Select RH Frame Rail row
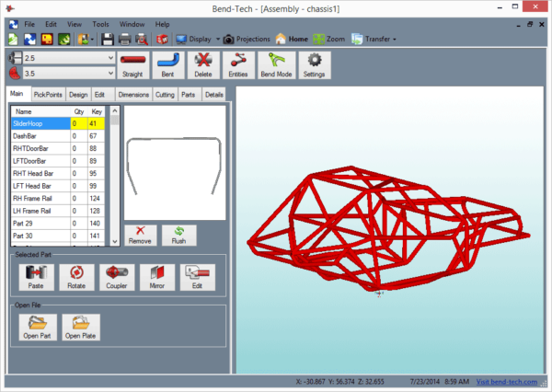The width and height of the screenshot is (552, 392). [58, 198]
